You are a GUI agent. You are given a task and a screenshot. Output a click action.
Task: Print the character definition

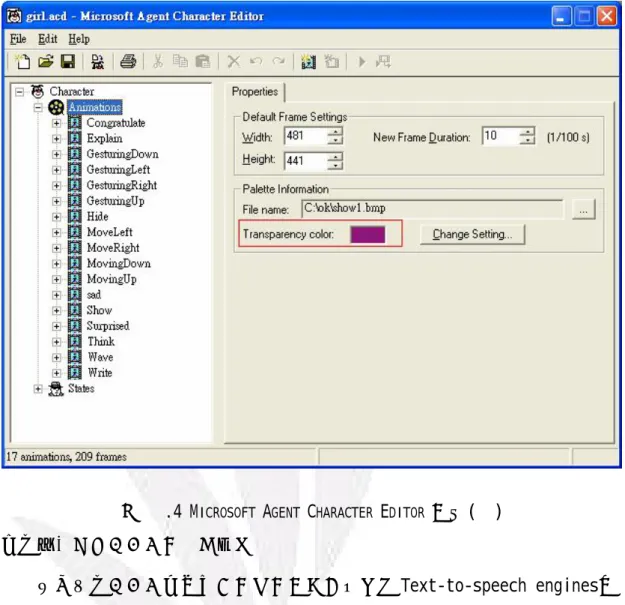point(128,62)
